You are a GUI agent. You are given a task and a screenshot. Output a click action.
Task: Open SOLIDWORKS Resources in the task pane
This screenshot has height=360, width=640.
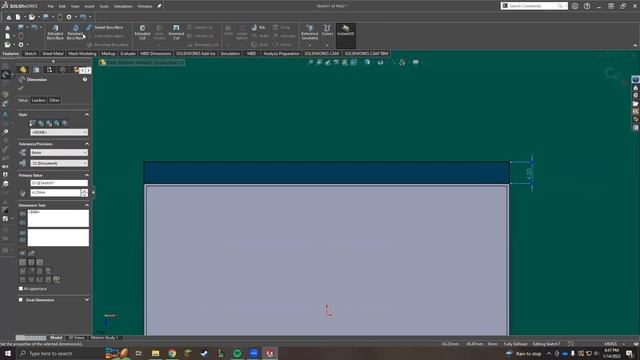click(x=636, y=88)
